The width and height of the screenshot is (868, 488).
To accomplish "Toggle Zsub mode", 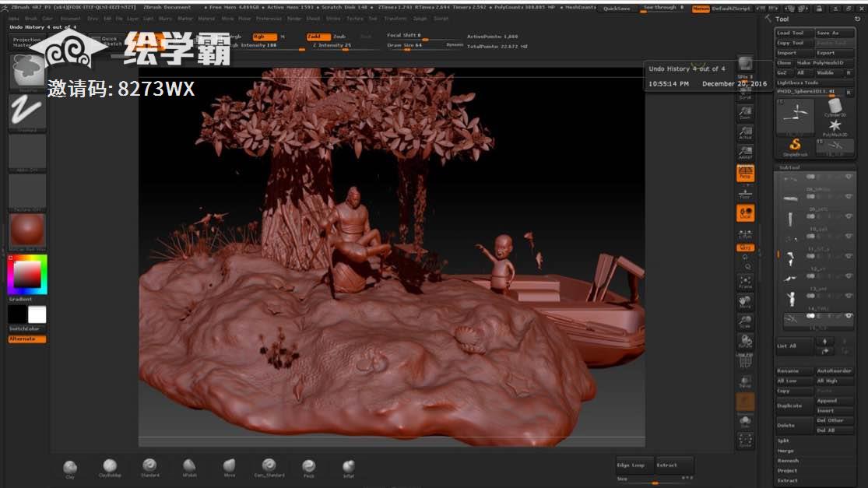I will tap(339, 37).
